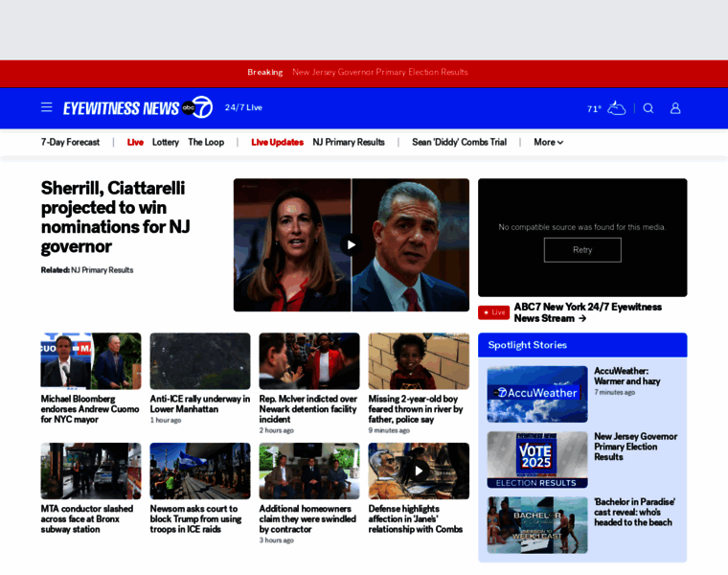Open Anti-ICE rally underway headline

click(200, 404)
